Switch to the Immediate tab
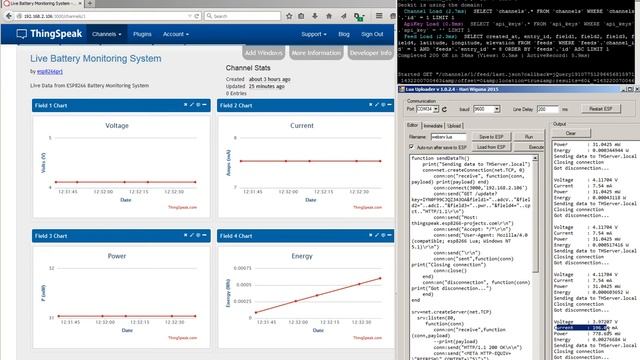 433,126
